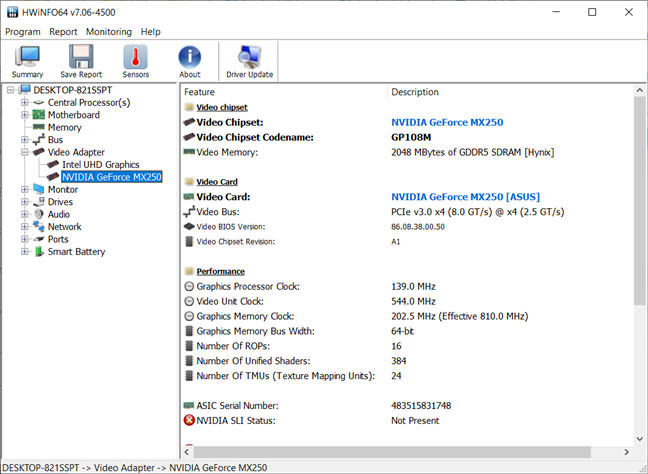Click the 86.08.38.00.50 BIOS version value
This screenshot has width=648, height=474.
(x=418, y=226)
